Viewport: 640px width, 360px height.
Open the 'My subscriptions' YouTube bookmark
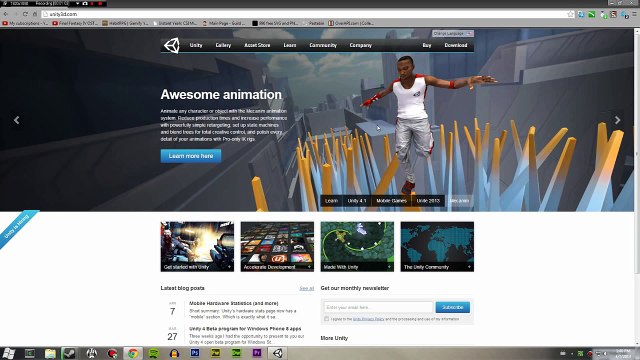point(25,23)
